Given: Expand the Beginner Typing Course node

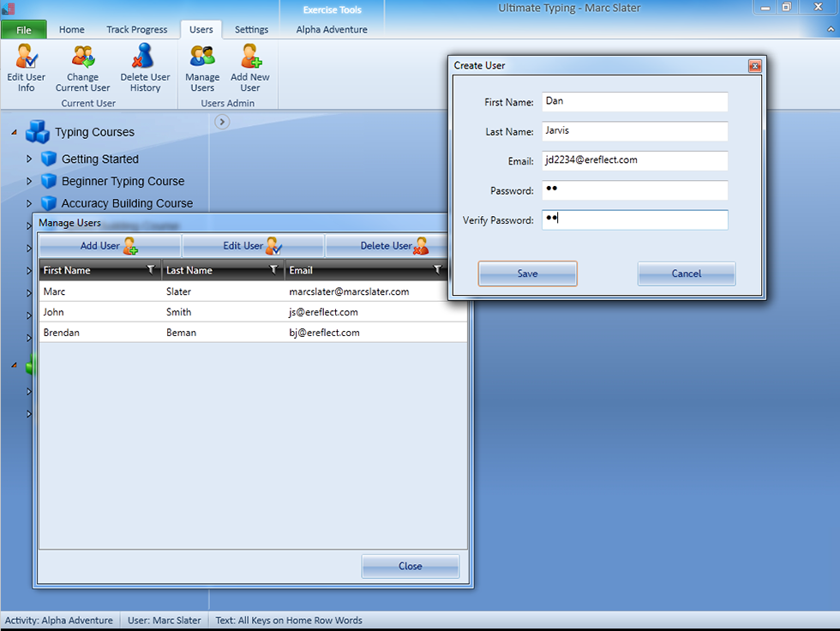Looking at the screenshot, I should 29,181.
